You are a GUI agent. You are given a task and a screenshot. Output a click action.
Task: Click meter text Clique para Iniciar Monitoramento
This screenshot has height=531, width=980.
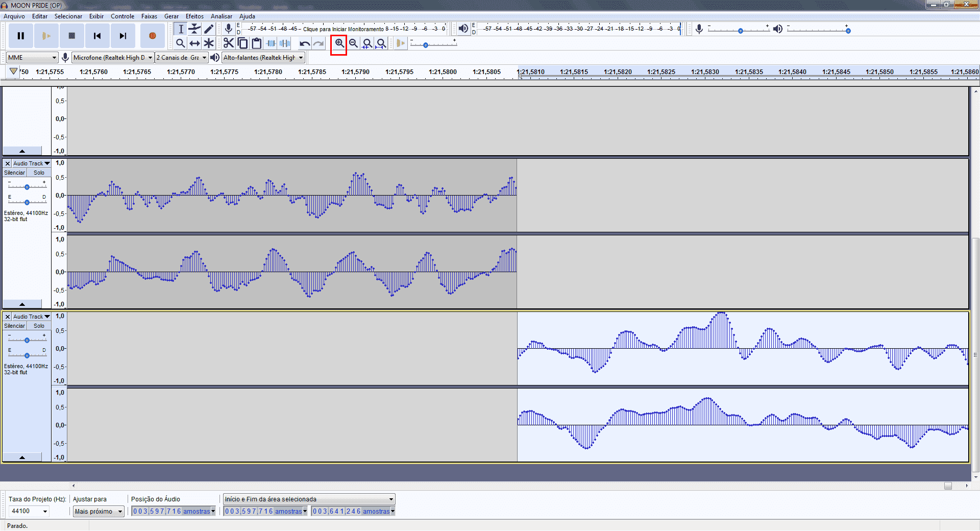coord(343,29)
